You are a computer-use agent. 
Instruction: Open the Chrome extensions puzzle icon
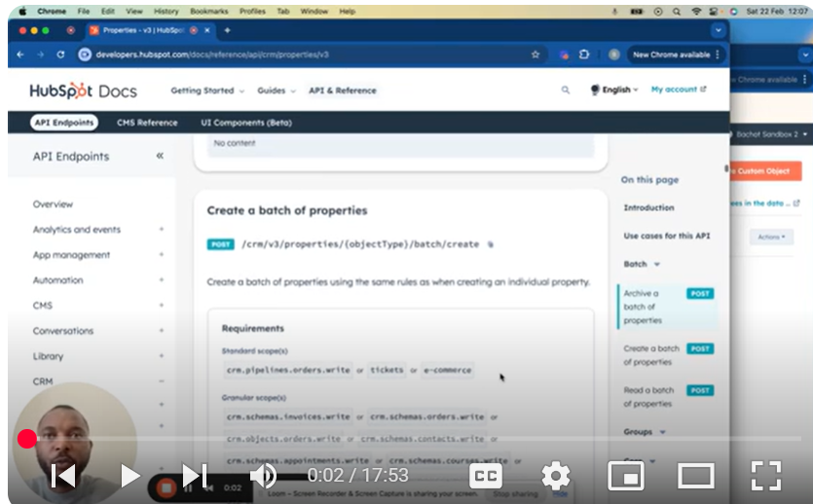[x=584, y=54]
